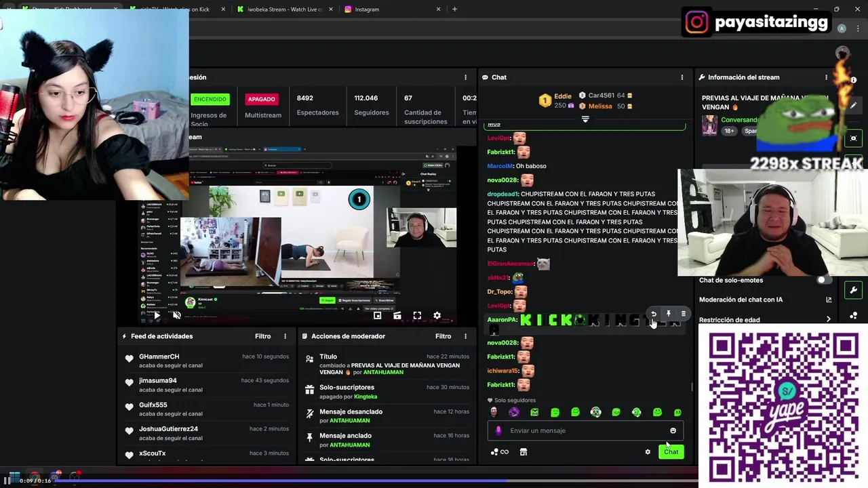Click the Mensaje desanclado moderator action
868x488 pixels.
click(387, 415)
